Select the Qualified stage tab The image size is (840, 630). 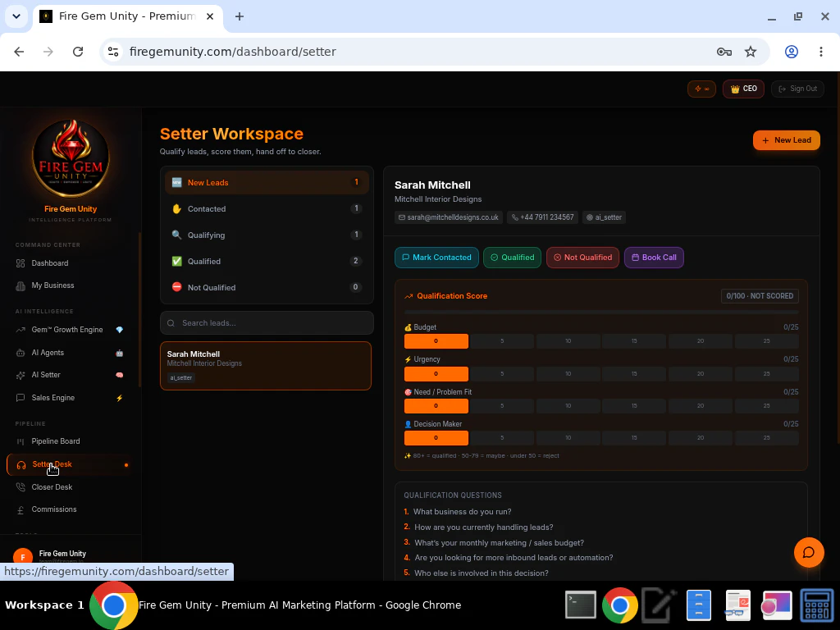click(x=267, y=262)
